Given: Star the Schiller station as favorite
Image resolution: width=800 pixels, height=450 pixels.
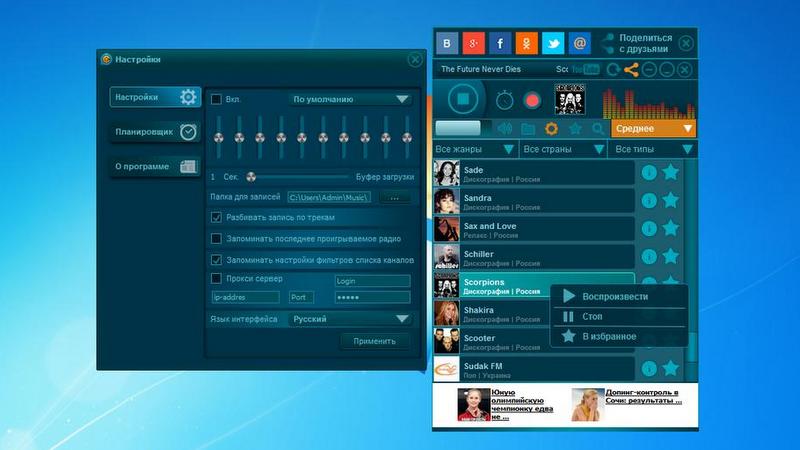Looking at the screenshot, I should pos(670,256).
